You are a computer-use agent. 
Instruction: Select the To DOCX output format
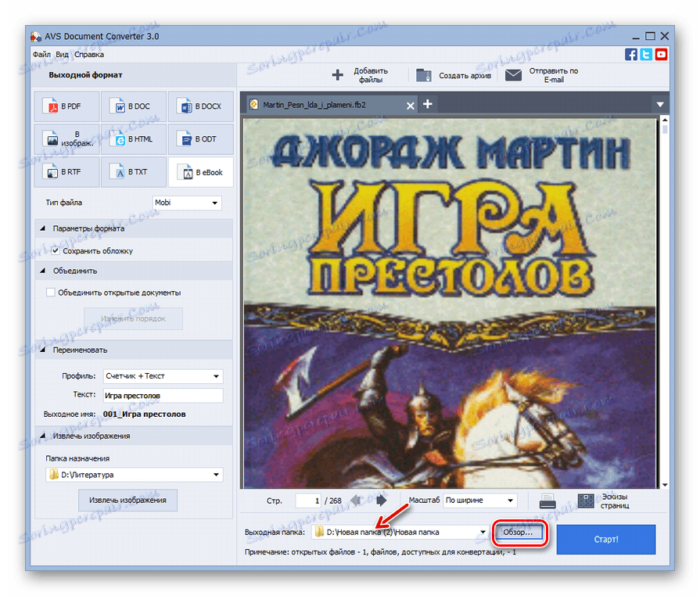(x=200, y=106)
